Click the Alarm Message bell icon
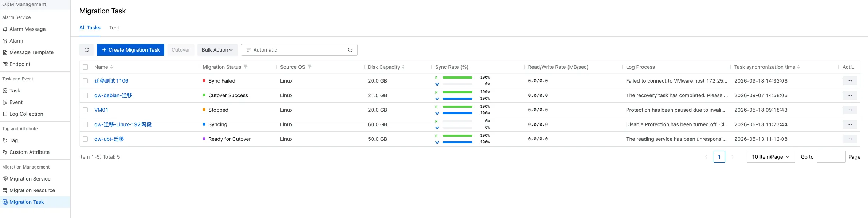Screen dimensions: 868x218 pos(5,29)
